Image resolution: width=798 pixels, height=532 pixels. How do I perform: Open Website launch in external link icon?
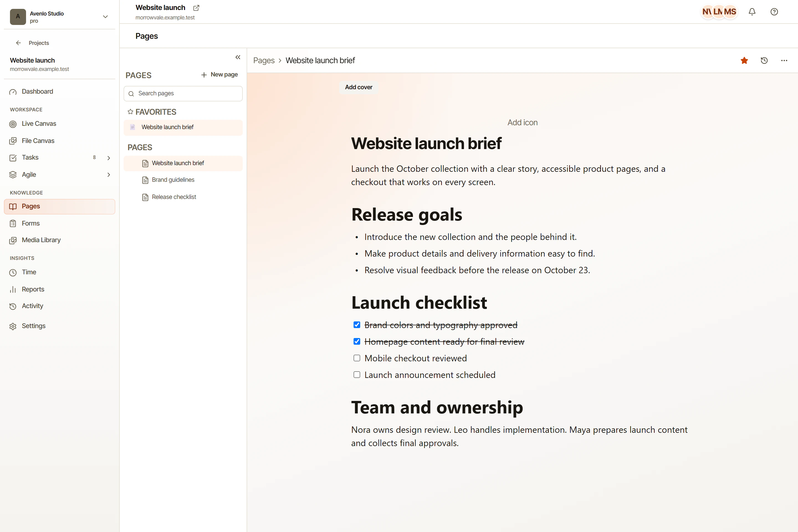pos(196,8)
